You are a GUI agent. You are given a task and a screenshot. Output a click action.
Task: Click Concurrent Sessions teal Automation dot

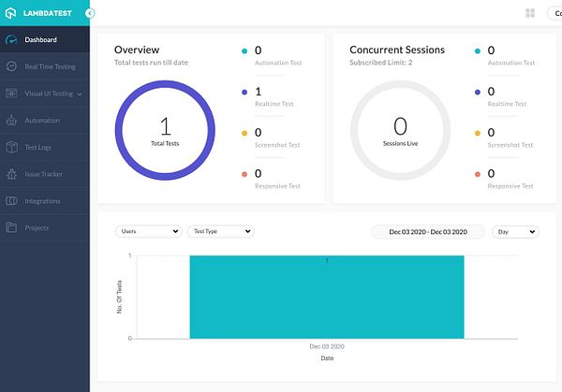pyautogui.click(x=478, y=51)
